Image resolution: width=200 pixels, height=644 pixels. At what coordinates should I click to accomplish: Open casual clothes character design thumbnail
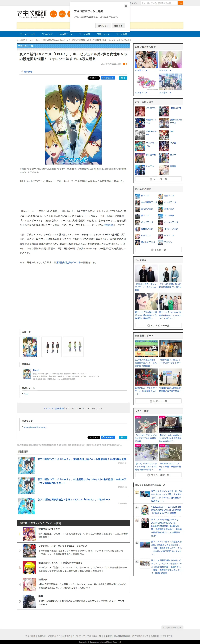pyautogui.click(x=73, y=347)
